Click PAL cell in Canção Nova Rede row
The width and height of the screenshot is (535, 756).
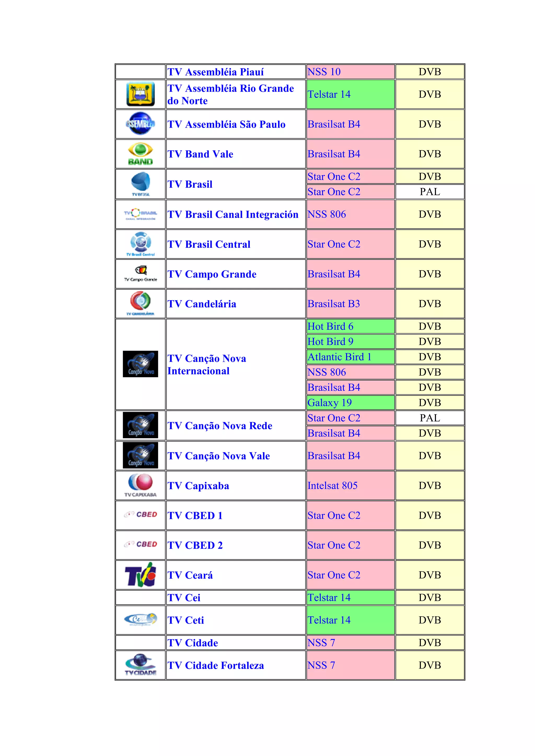coord(430,418)
